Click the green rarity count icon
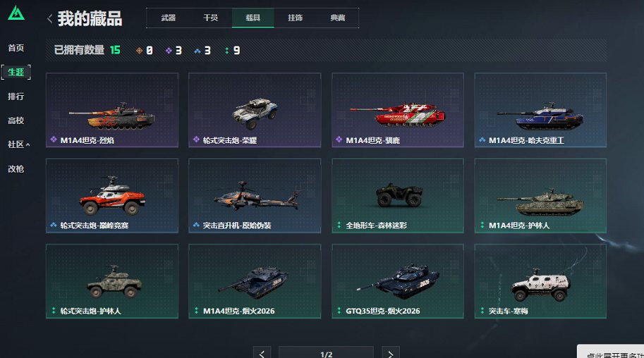 226,51
